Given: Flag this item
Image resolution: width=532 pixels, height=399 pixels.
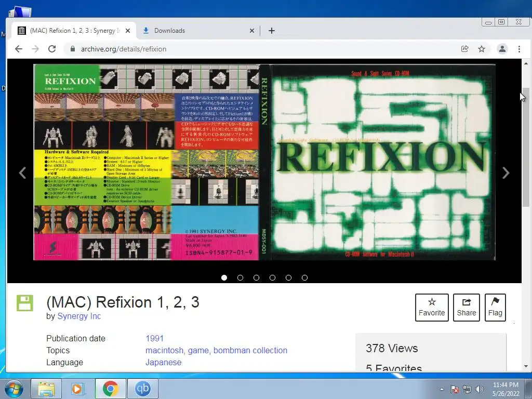Looking at the screenshot, I should coord(495,308).
